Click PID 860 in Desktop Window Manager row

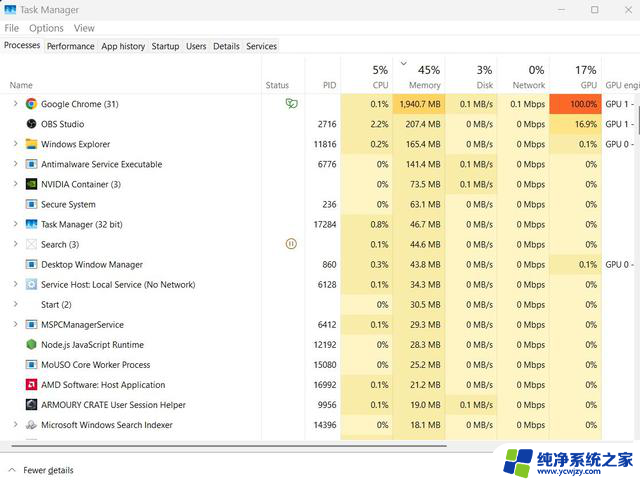329,264
